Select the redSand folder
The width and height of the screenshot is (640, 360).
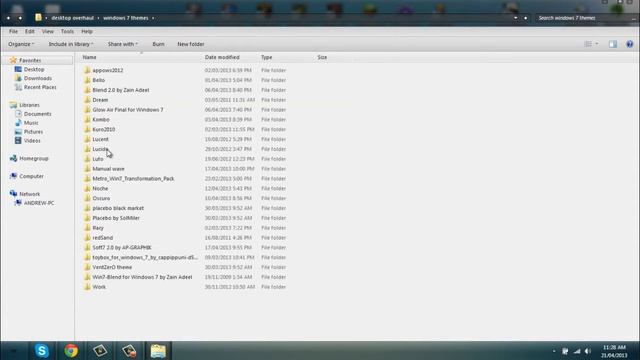click(x=102, y=238)
